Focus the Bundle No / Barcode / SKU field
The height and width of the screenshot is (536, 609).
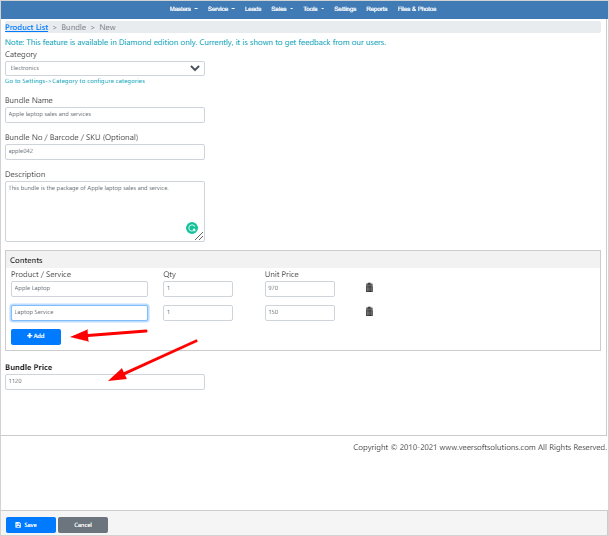105,152
